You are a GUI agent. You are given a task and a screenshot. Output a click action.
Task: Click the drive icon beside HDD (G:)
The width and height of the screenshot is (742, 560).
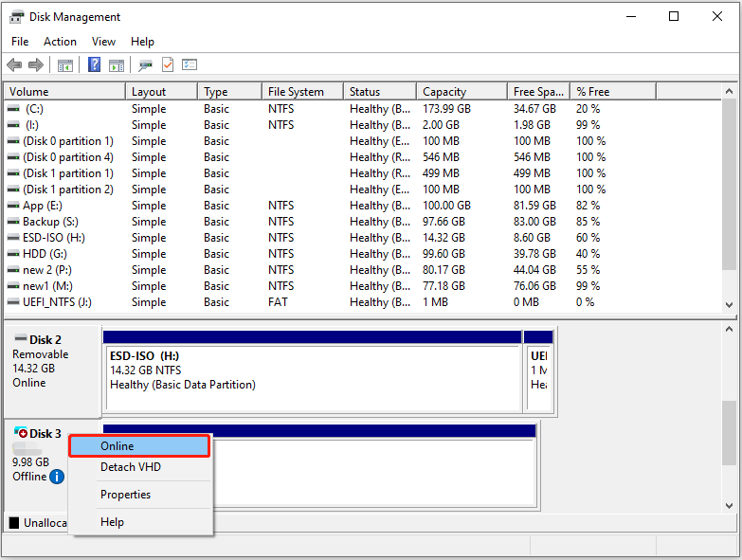(13, 254)
